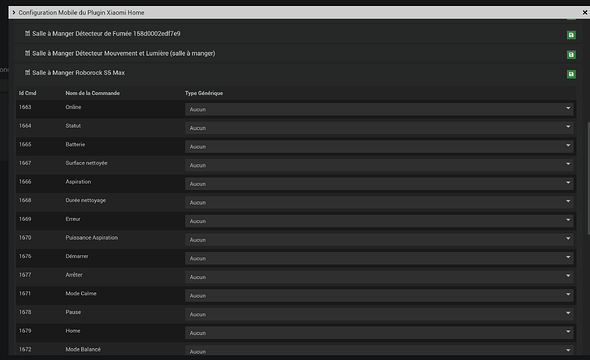Click command id 1667
Screen dimensions: 590x360
(25, 163)
